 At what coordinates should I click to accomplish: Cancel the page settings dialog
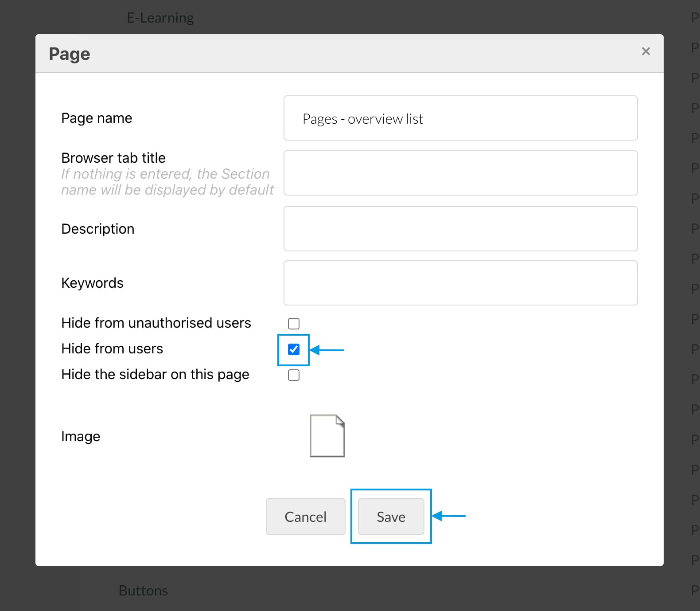click(x=306, y=517)
